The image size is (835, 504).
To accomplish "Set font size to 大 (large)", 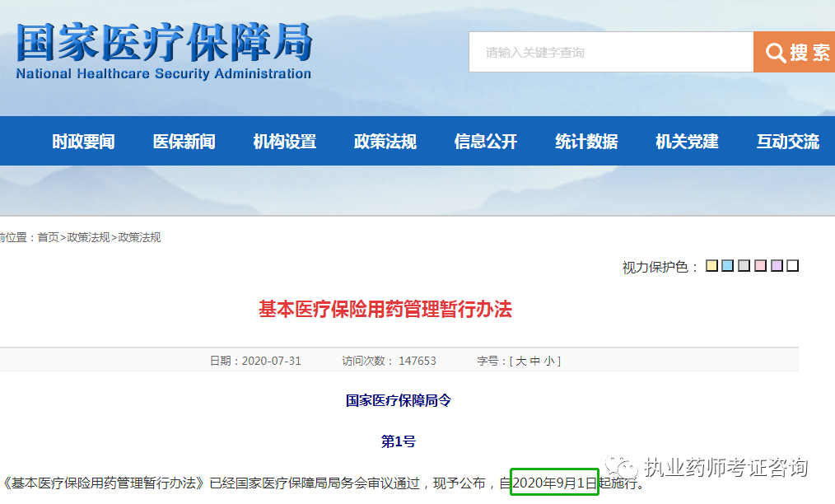I will point(520,361).
